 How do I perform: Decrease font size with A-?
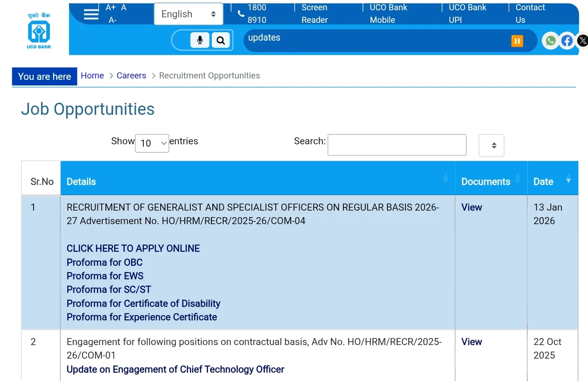[112, 20]
